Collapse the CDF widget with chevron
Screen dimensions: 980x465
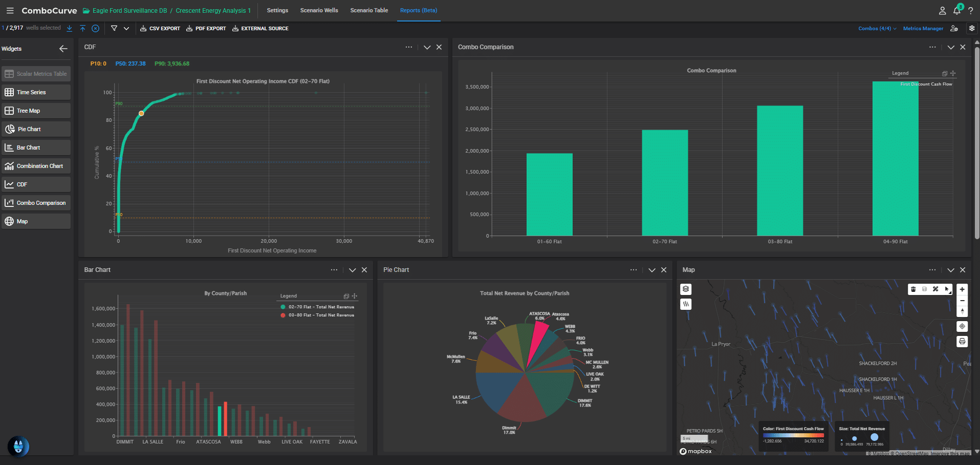pyautogui.click(x=427, y=47)
